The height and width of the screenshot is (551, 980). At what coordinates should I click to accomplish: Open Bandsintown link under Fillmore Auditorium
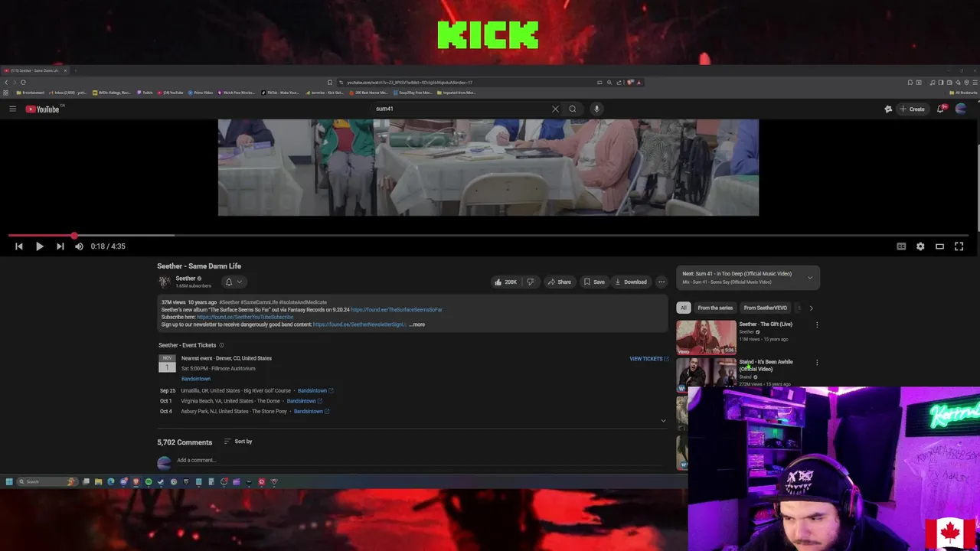point(196,379)
